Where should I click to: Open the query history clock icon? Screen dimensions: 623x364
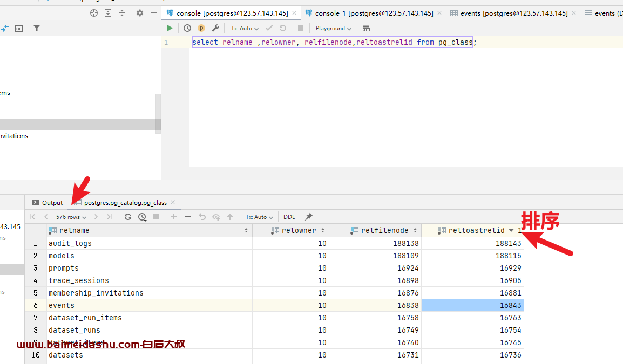coord(187,28)
